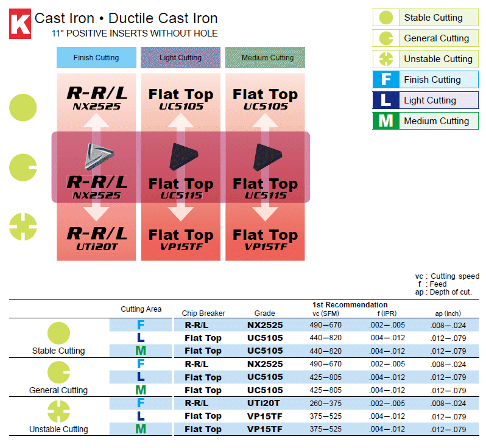Click the Chip Breaker column heading
This screenshot has height=448, width=486.
tap(203, 313)
